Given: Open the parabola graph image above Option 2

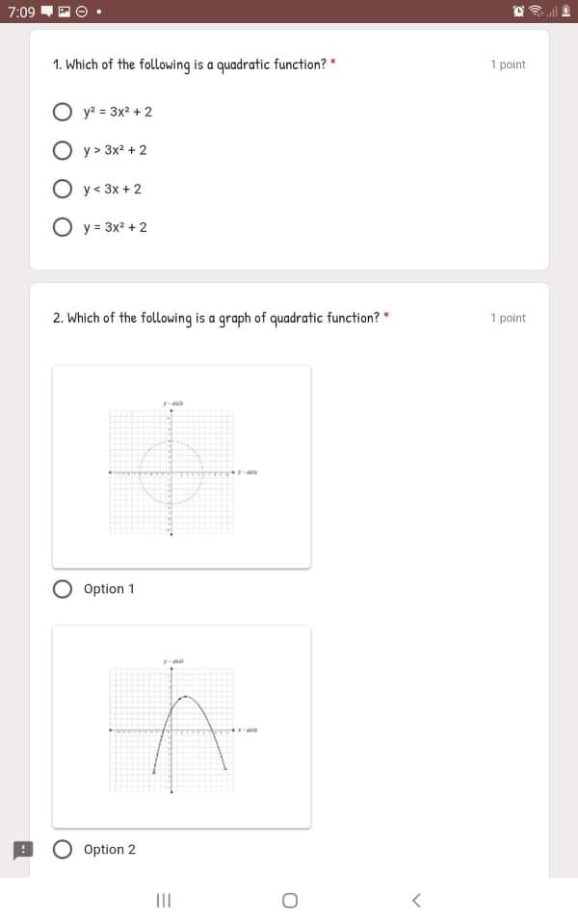Looking at the screenshot, I should (181, 726).
